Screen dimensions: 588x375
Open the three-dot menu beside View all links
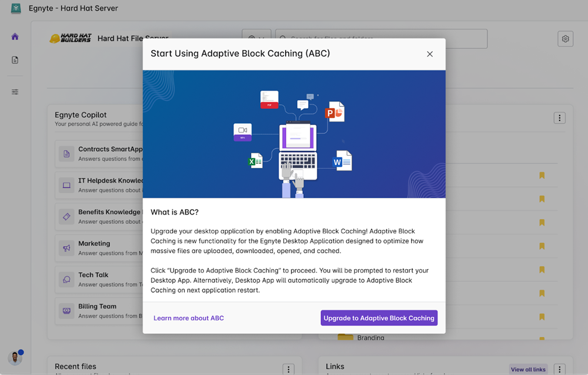pyautogui.click(x=559, y=369)
